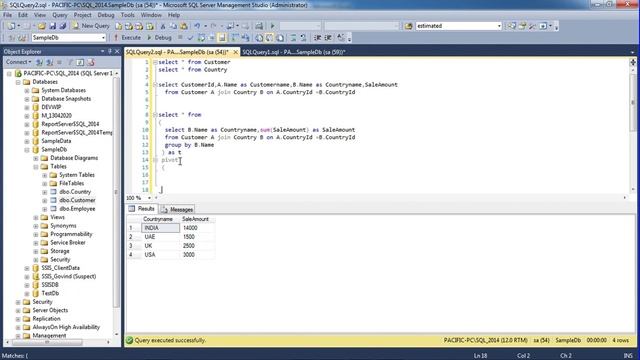This screenshot has height=360, width=640.
Task: Switch to the Messages tab
Action: click(x=177, y=209)
